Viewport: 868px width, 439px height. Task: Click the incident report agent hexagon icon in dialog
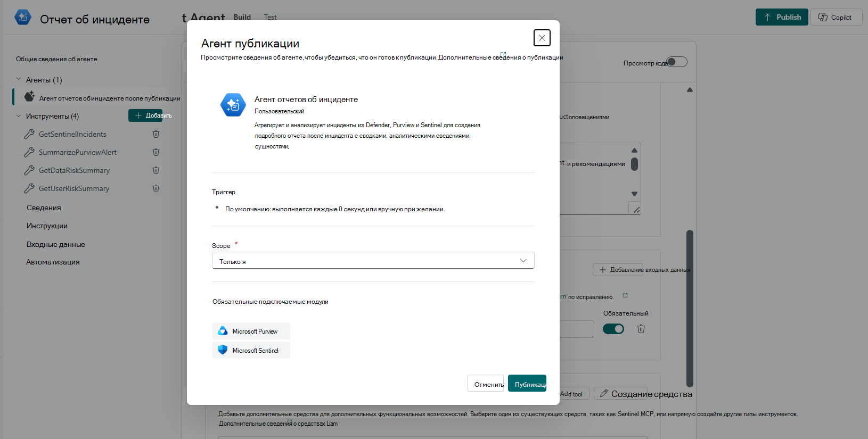click(233, 105)
